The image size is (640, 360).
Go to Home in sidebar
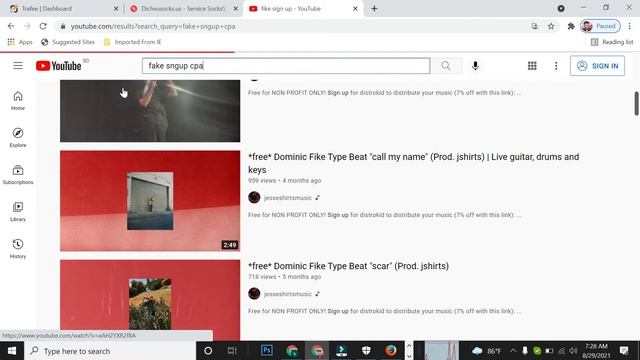tap(18, 100)
